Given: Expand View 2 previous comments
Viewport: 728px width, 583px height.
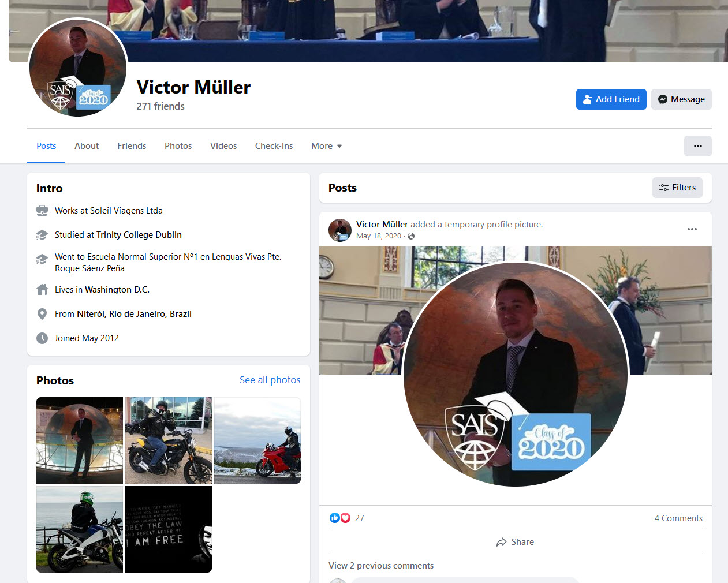Looking at the screenshot, I should point(381,566).
